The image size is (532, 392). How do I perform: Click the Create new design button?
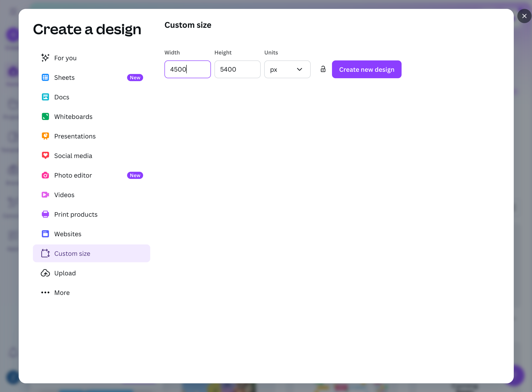point(367,69)
